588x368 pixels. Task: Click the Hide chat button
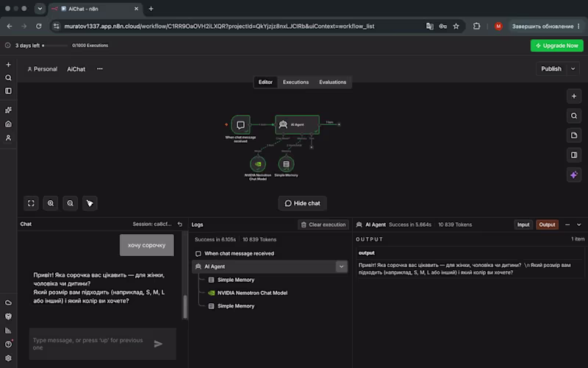pyautogui.click(x=302, y=203)
